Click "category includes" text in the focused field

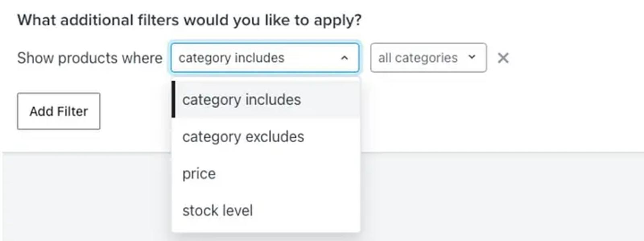pyautogui.click(x=231, y=58)
